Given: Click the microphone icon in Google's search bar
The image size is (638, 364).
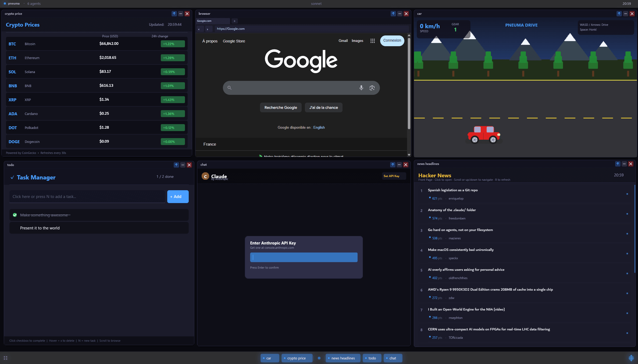Looking at the screenshot, I should point(361,88).
